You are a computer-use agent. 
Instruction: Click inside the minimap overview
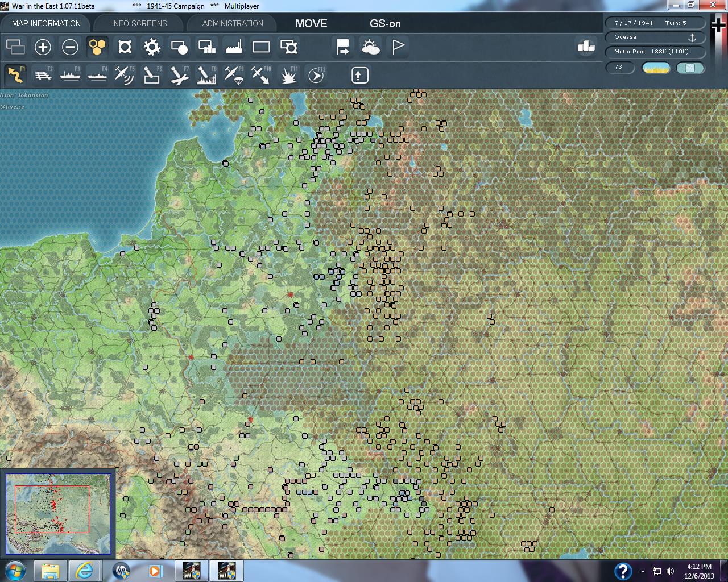click(x=59, y=513)
